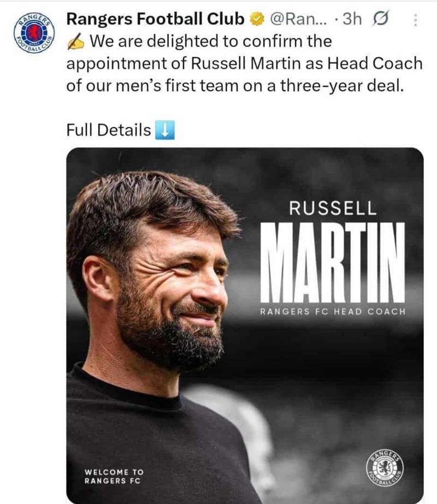Open the three-dot more options menu
The image size is (437, 504).
[x=414, y=20]
